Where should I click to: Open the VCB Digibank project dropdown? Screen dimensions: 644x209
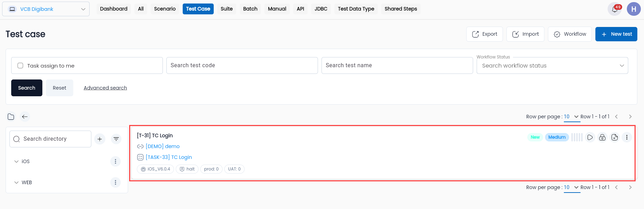coord(46,9)
